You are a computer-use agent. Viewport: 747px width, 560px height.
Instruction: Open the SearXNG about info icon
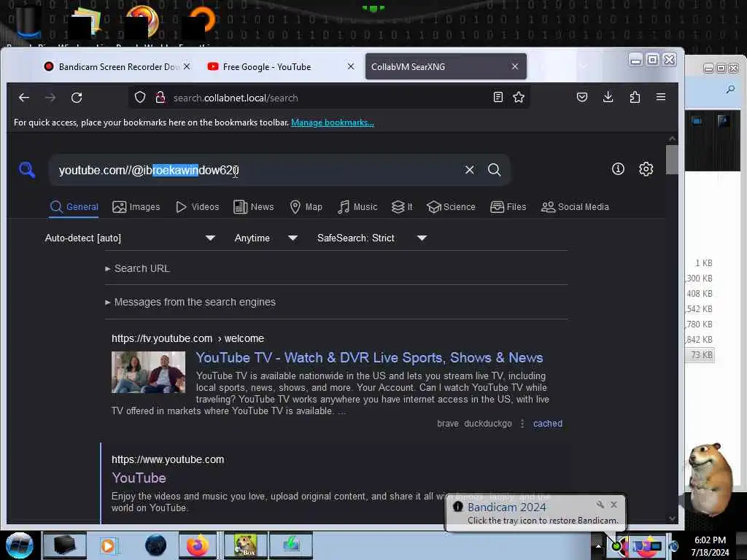pos(618,169)
